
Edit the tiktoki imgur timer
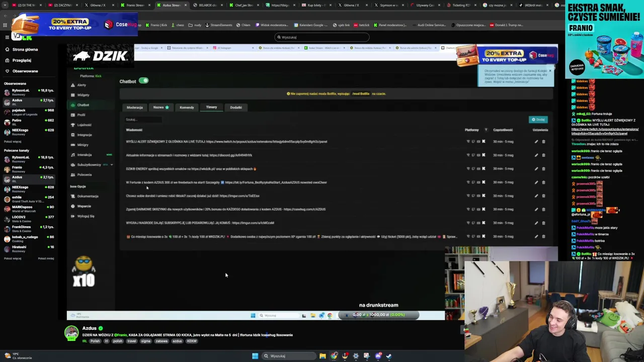[x=536, y=196]
